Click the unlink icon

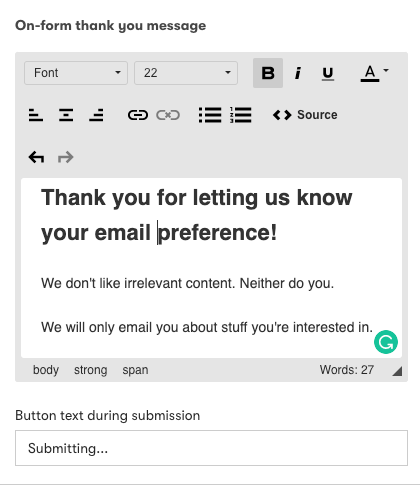(168, 115)
